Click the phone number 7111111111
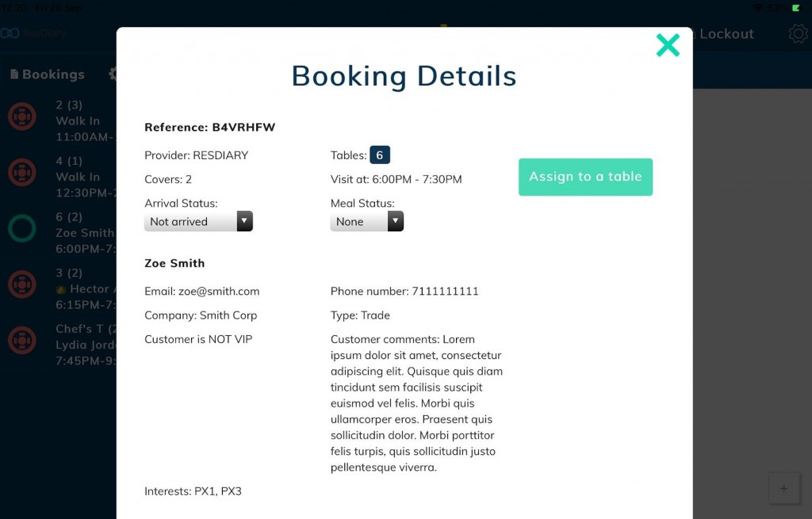 [445, 292]
